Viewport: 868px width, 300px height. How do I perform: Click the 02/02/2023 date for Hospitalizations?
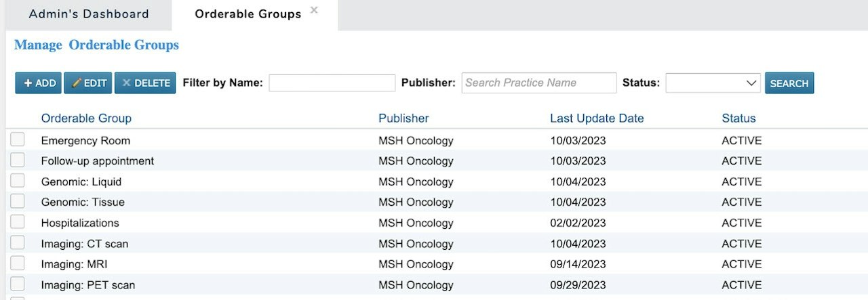[578, 223]
